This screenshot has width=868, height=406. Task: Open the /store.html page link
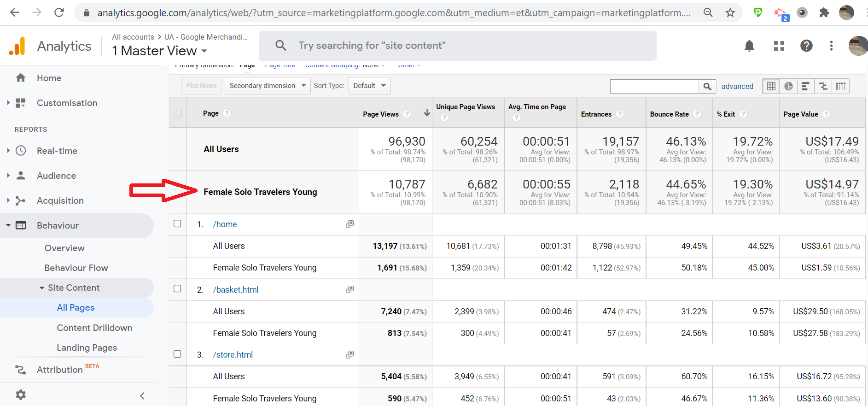click(x=233, y=355)
